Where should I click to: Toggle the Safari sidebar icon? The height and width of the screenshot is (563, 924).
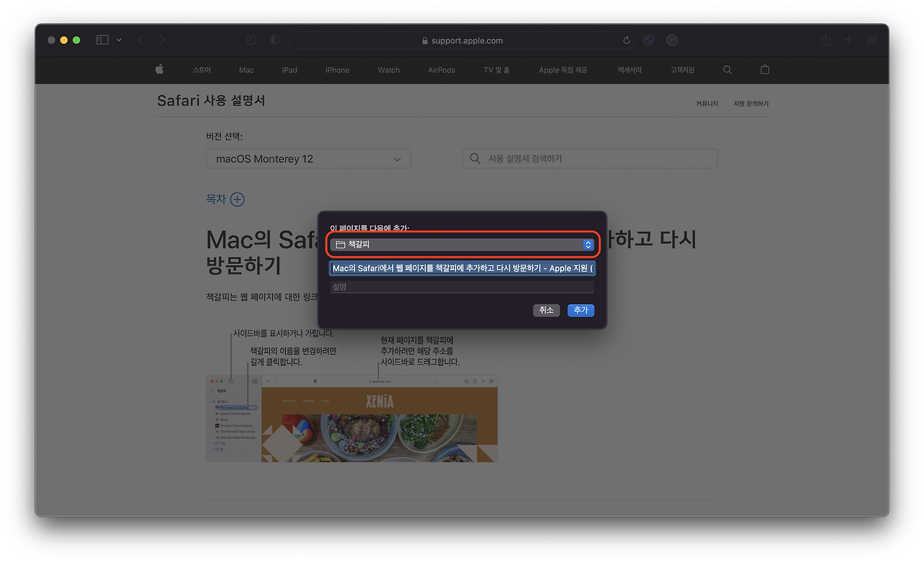(x=102, y=40)
